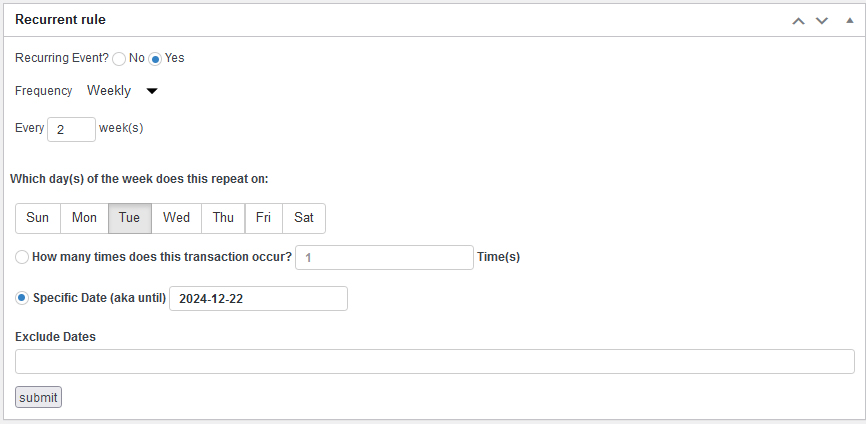The image size is (866, 424).
Task: Move Recurrent rule panel up
Action: [x=798, y=20]
